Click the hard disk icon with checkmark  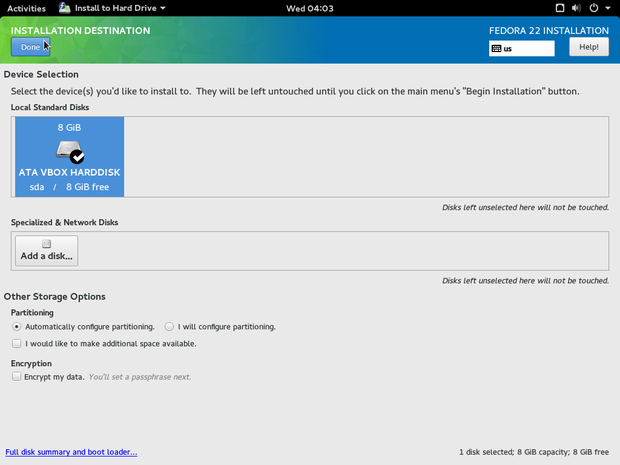click(x=70, y=152)
